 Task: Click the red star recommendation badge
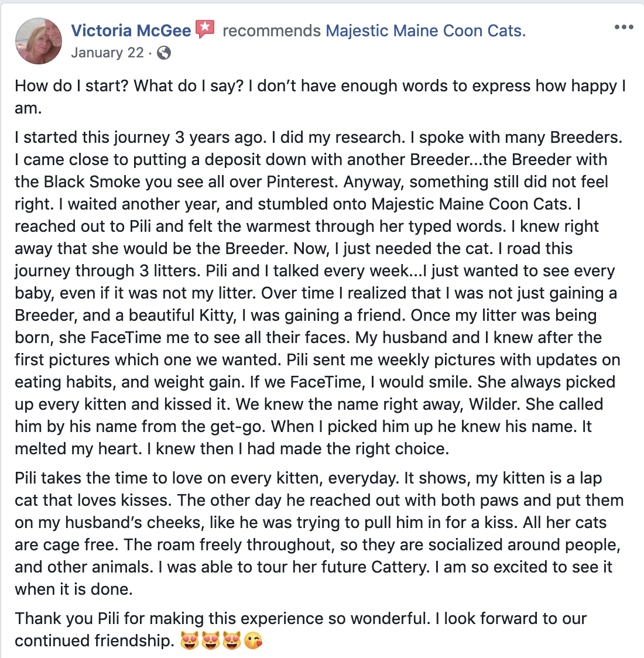pyautogui.click(x=205, y=29)
